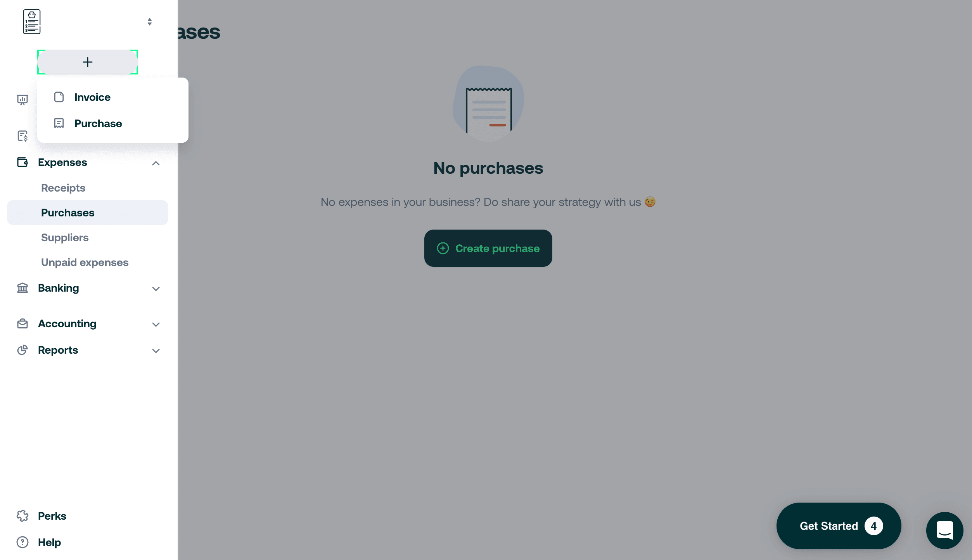Expand the Banking section
This screenshot has width=972, height=560.
coord(156,289)
